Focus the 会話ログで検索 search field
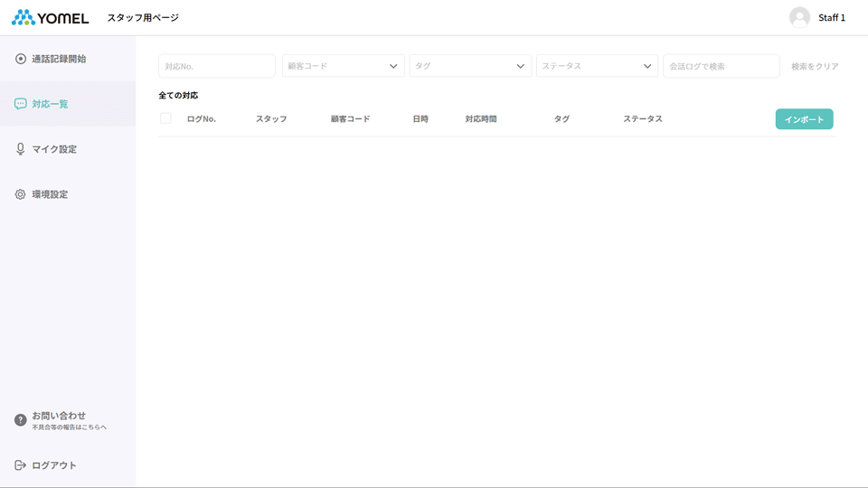This screenshot has height=488, width=868. click(721, 66)
